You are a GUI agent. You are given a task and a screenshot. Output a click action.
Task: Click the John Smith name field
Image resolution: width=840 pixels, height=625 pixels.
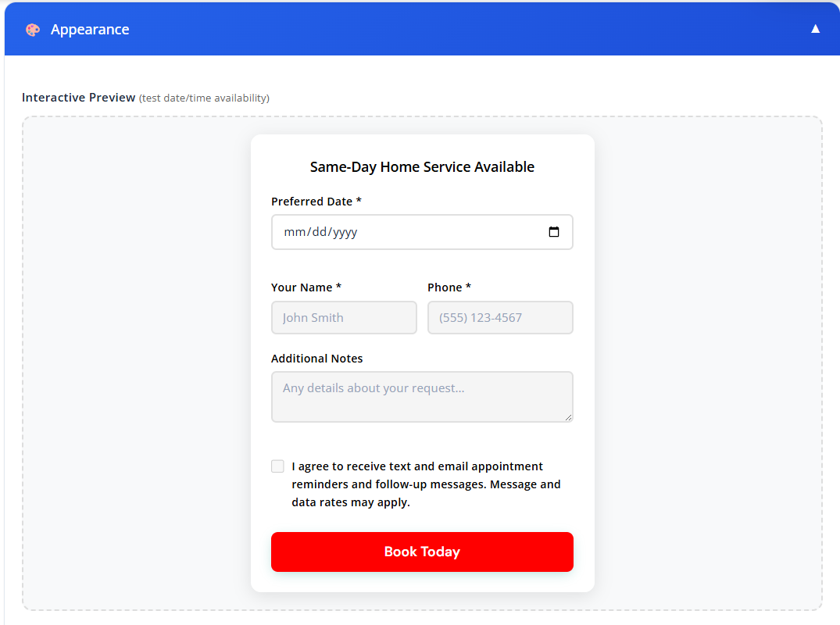pos(344,317)
